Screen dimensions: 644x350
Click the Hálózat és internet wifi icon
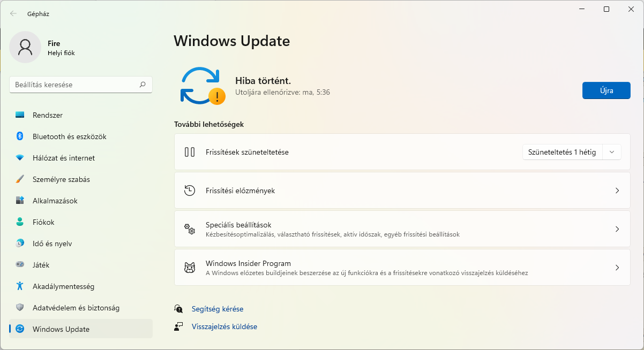click(x=20, y=158)
